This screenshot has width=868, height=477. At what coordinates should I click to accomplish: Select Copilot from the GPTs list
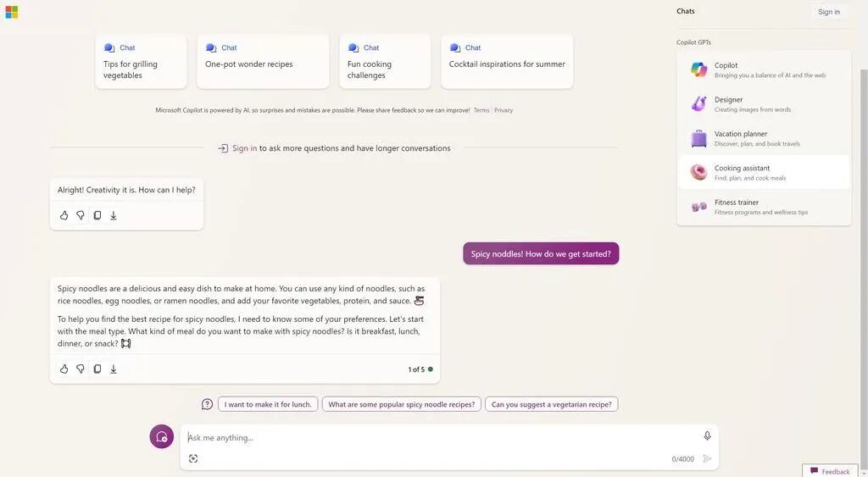coord(764,69)
